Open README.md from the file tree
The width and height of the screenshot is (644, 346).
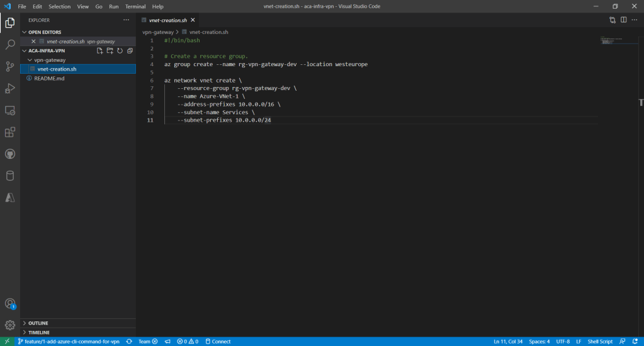click(x=49, y=79)
